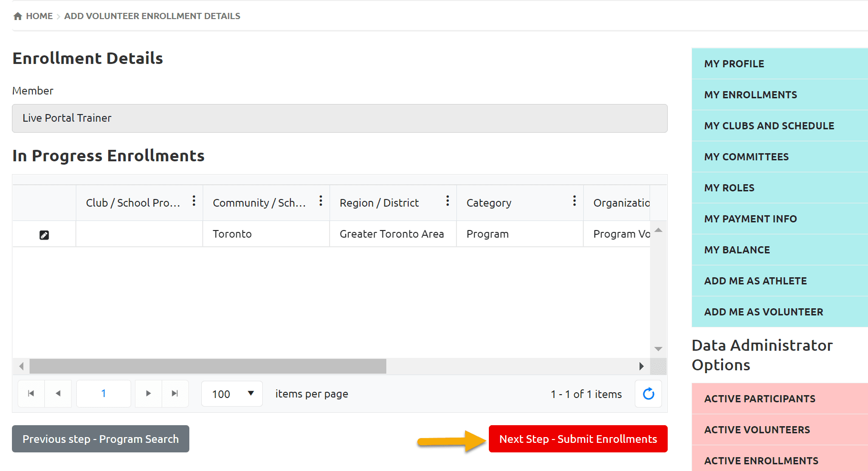Open MY PAYMENT INFO menu item

(780, 219)
